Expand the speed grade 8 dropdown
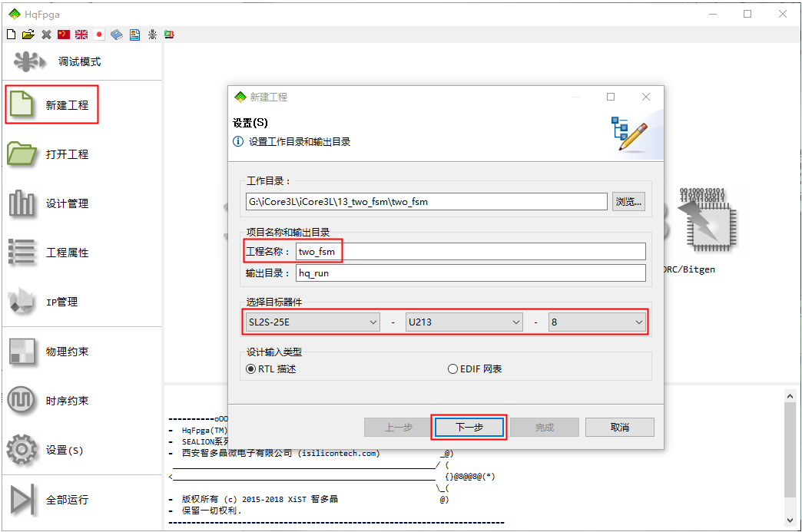Screen dimensions: 802x532 click(x=596, y=322)
